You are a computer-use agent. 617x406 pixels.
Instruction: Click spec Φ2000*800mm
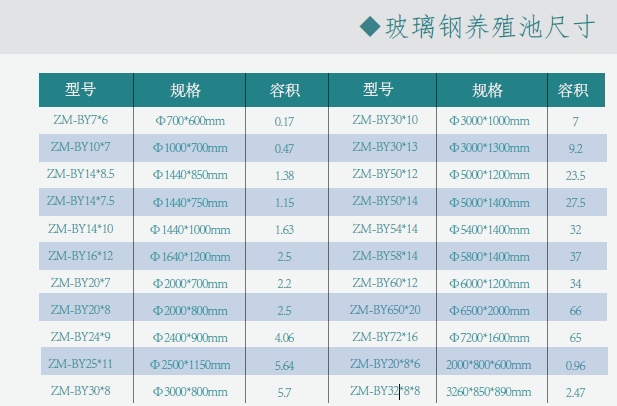190,311
